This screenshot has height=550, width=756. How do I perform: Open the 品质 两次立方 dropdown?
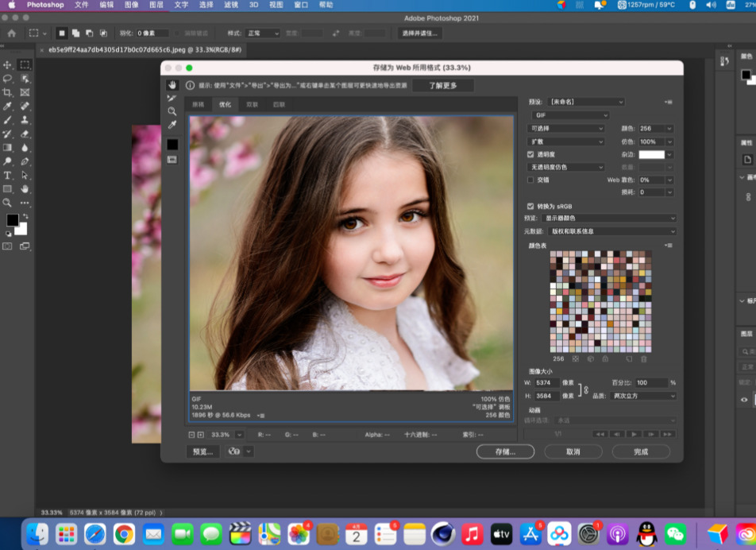click(x=643, y=396)
